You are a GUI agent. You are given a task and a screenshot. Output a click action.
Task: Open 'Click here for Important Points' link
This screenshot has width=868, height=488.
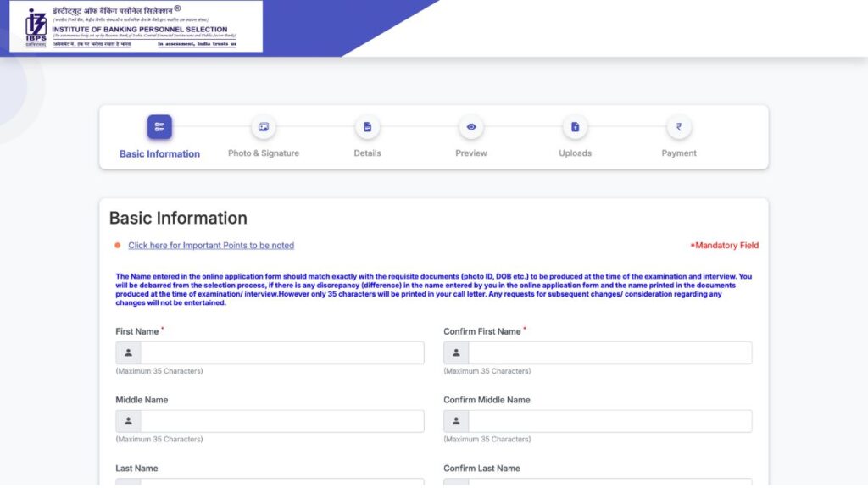(211, 245)
